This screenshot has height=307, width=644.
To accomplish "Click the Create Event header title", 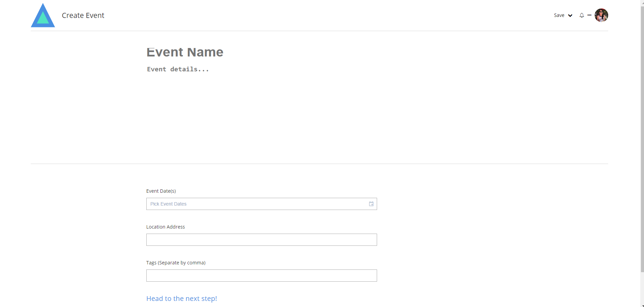I will click(x=83, y=16).
